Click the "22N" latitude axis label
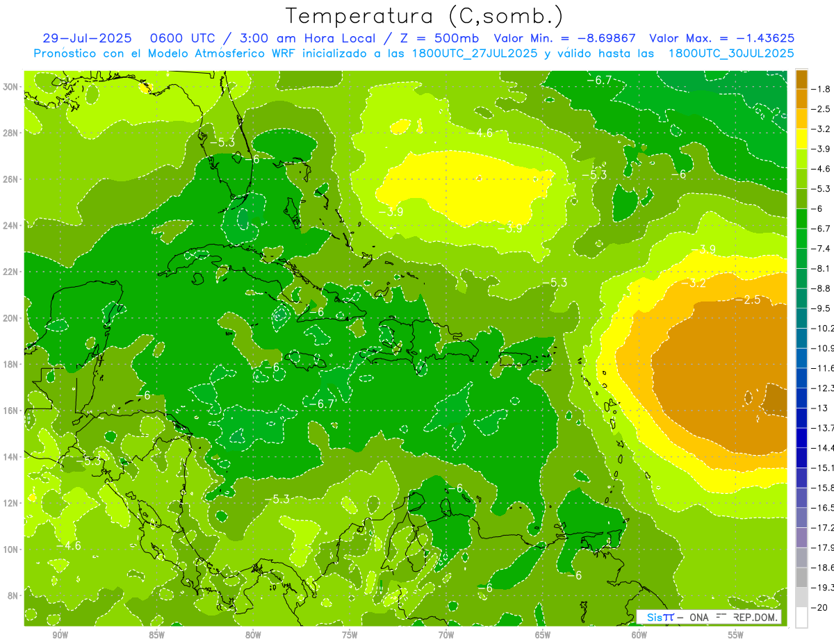Viewport: 834px width, 644px height. point(11,272)
